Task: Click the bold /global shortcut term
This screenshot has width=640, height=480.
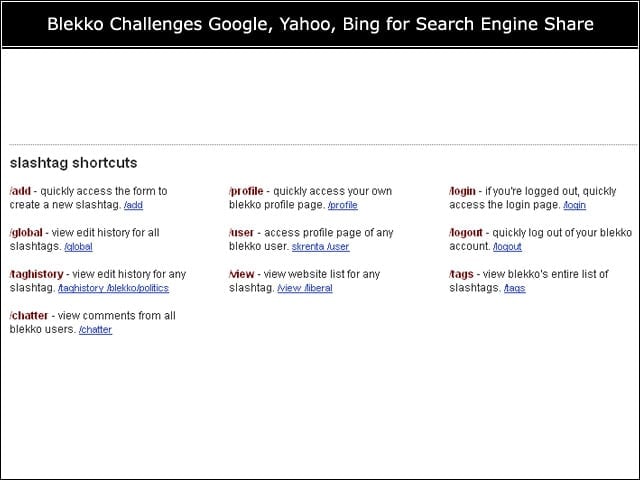Action: [x=26, y=233]
